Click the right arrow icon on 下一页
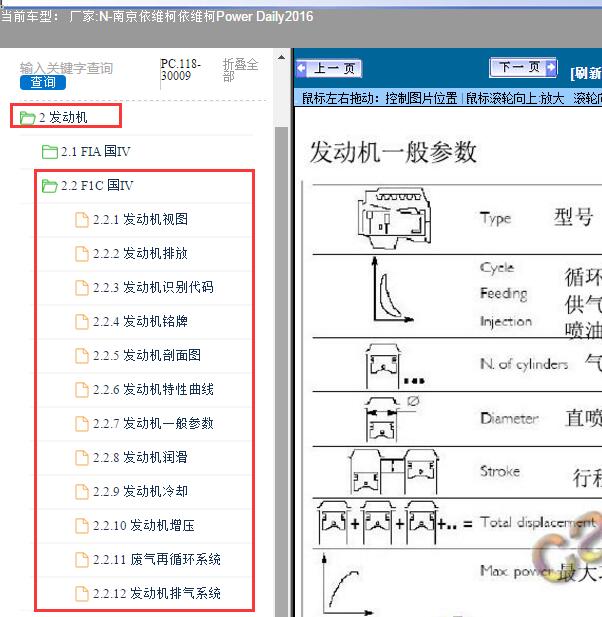This screenshot has height=617, width=602. (x=551, y=67)
